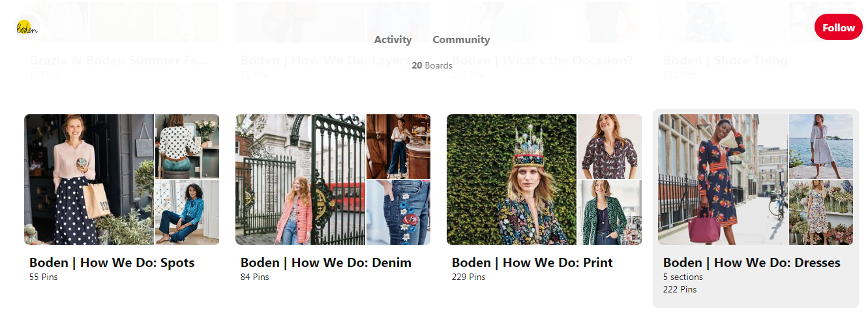Click the woman sitting by window thumbnail
Screen dimensions: 868x314
[187, 213]
